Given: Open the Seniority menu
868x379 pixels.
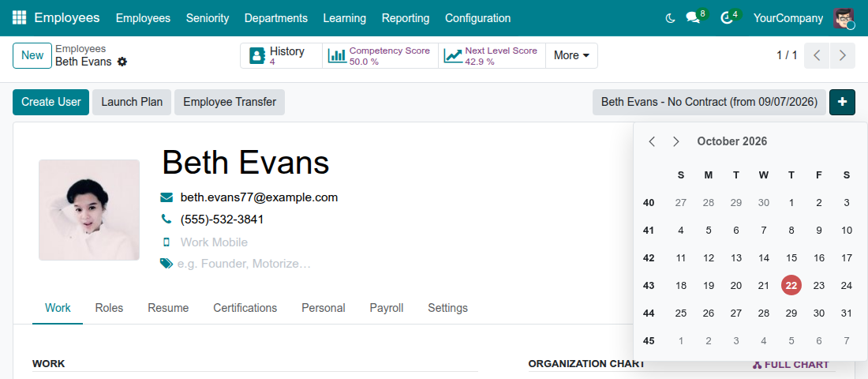Looking at the screenshot, I should point(208,18).
